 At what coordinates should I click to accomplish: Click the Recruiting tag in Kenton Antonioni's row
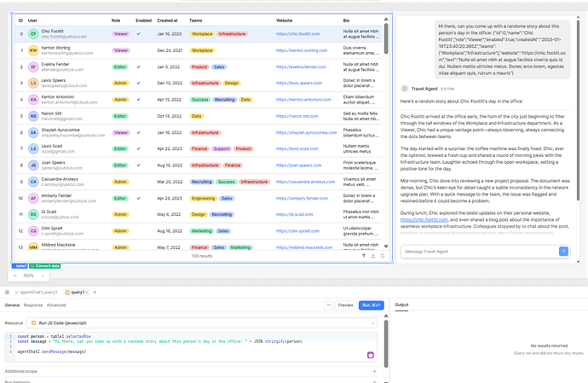[224, 100]
